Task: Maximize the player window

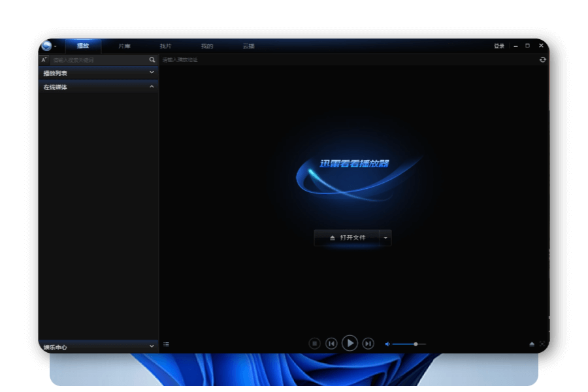Action: 527,46
